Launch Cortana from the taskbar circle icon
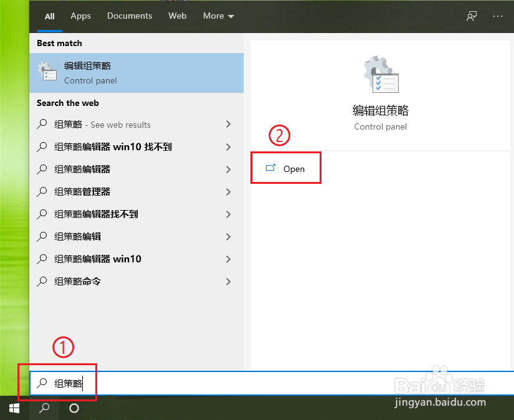514x420 pixels. tap(74, 408)
